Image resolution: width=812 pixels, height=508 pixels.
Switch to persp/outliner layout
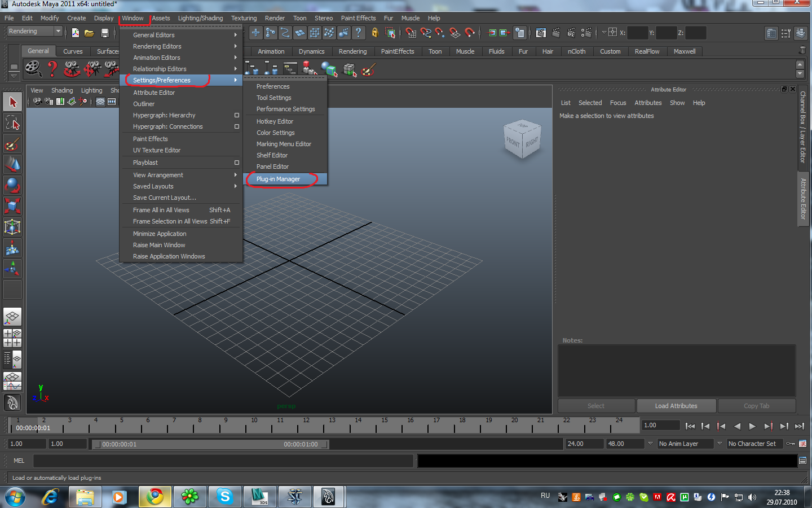click(x=12, y=358)
